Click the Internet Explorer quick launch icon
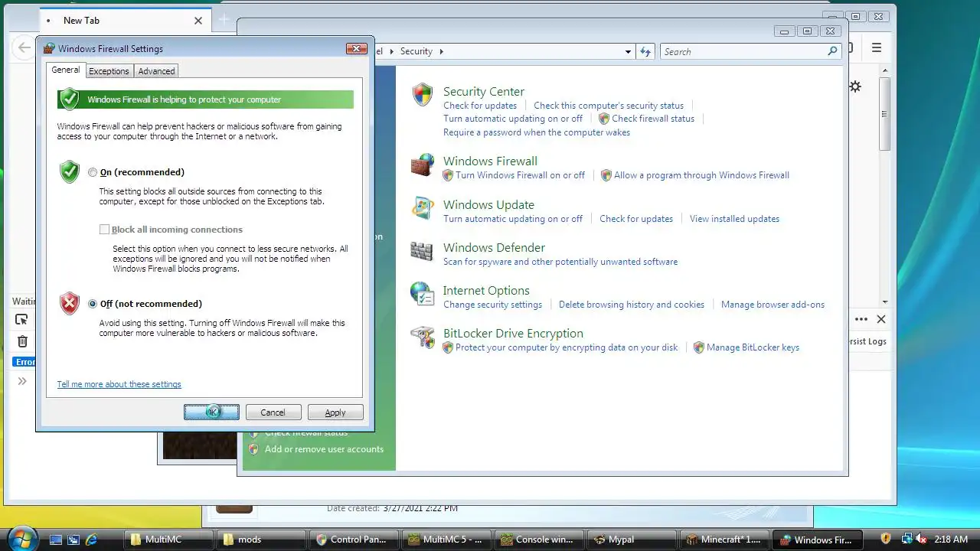 (x=92, y=540)
